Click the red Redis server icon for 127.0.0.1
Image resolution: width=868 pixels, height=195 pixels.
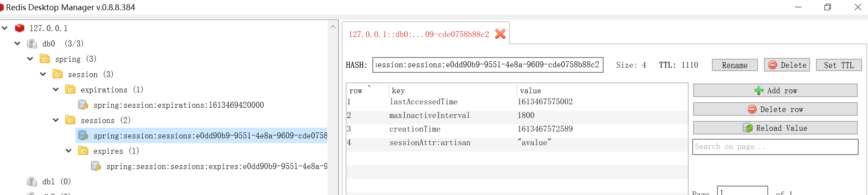20,28
